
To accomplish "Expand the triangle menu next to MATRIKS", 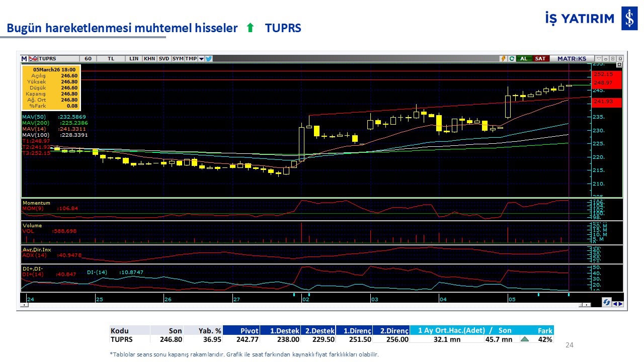I will point(598,59).
